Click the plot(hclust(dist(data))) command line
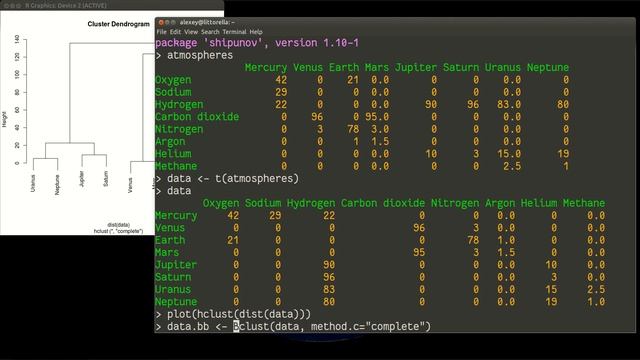 pyautogui.click(x=239, y=314)
